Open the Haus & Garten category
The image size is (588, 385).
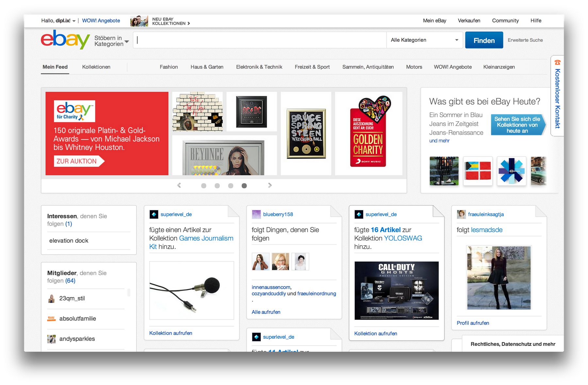pyautogui.click(x=207, y=67)
